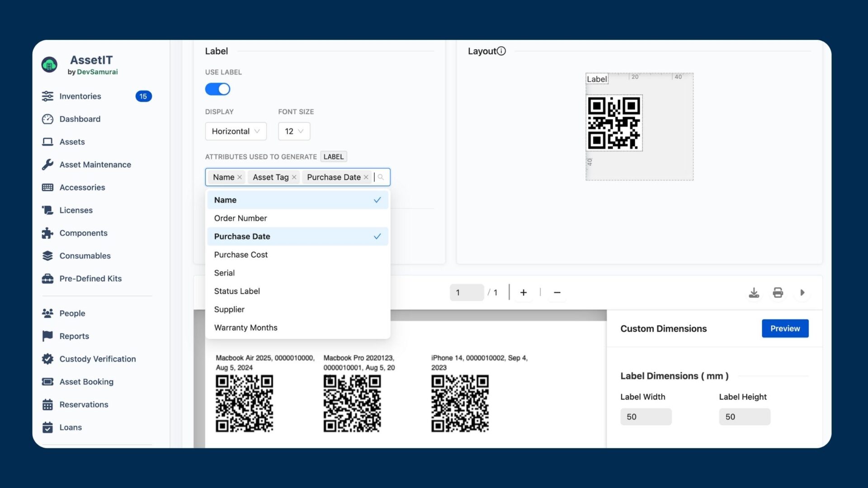The width and height of the screenshot is (868, 488).
Task: Open Inventories from the sidebar icon
Action: tap(47, 96)
